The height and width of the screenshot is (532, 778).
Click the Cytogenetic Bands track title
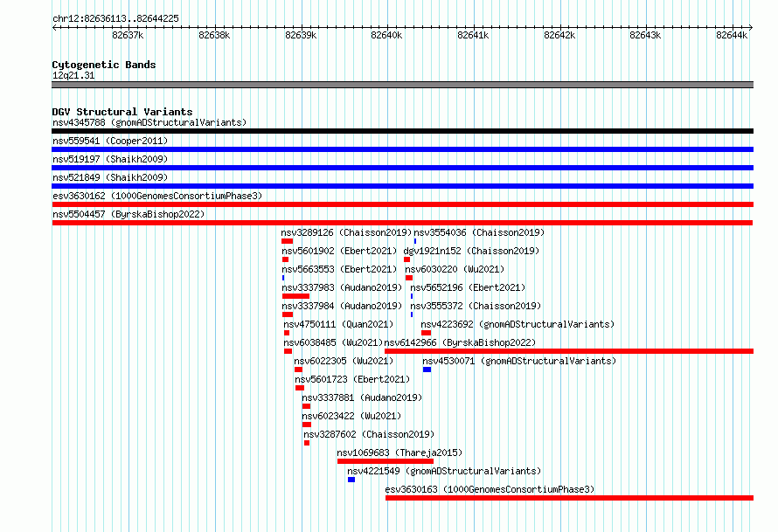click(x=104, y=65)
